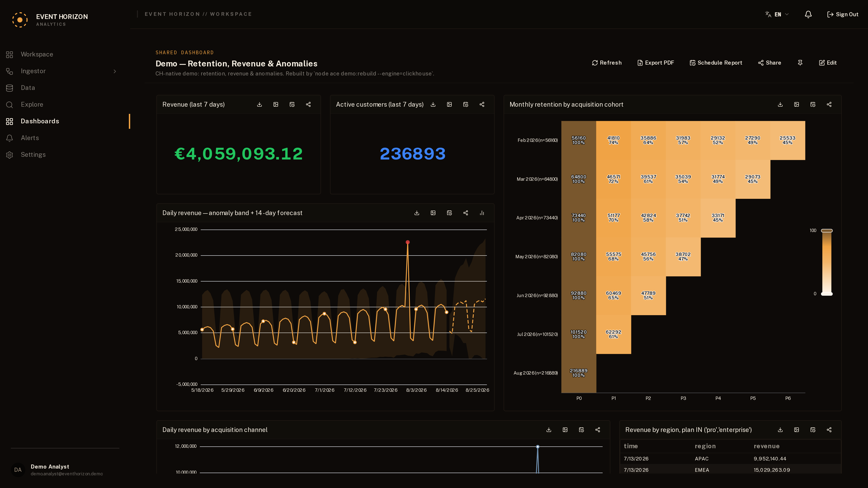Refresh the dashboard
This screenshot has height=488, width=868.
click(607, 63)
